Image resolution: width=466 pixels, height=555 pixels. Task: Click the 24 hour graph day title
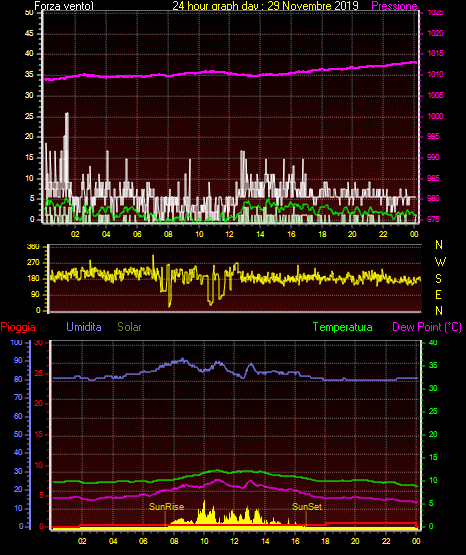(265, 6)
